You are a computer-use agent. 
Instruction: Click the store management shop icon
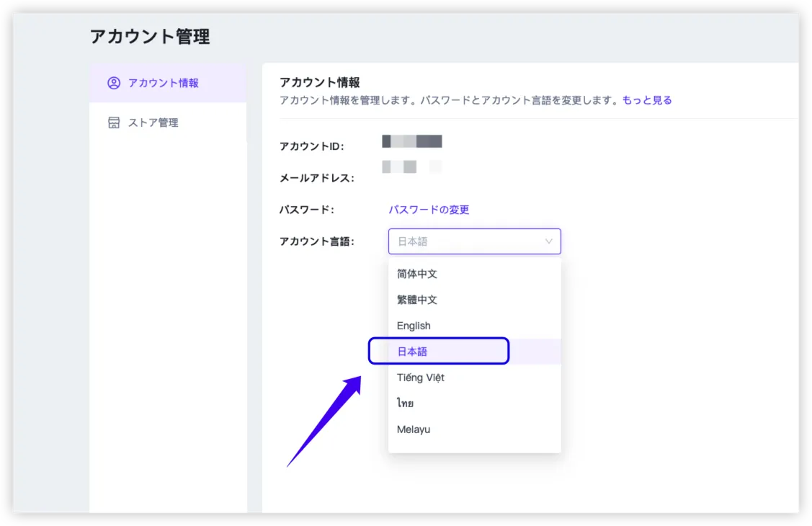click(114, 122)
